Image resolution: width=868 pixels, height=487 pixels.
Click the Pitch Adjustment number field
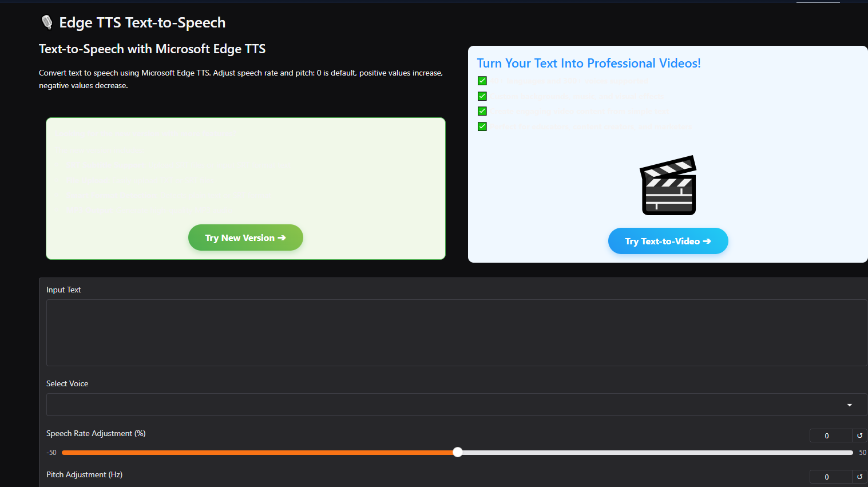point(831,477)
